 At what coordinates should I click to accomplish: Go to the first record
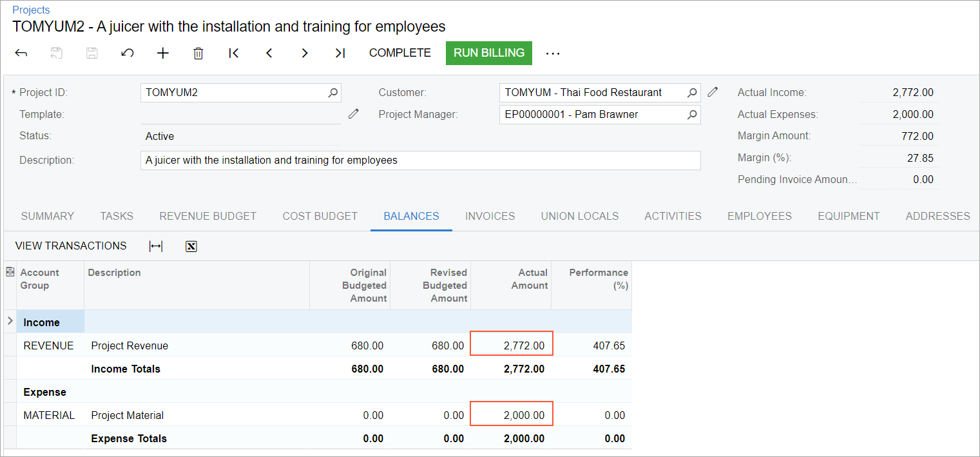(x=234, y=53)
